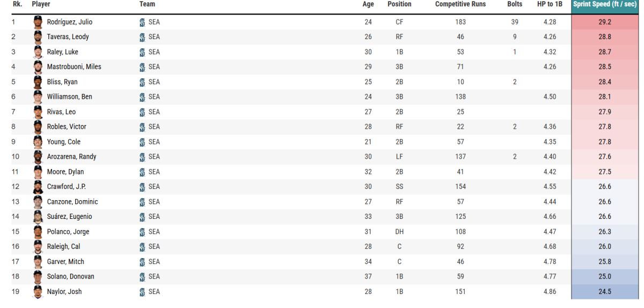This screenshot has width=644, height=308.
Task: Click Eugenio Suárez's player headshot
Action: pyautogui.click(x=38, y=217)
